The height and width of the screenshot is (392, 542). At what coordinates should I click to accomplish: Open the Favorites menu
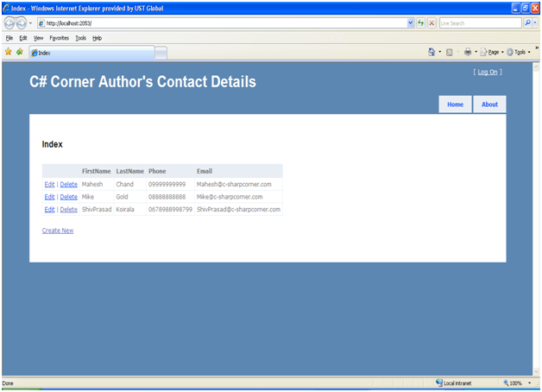[59, 38]
